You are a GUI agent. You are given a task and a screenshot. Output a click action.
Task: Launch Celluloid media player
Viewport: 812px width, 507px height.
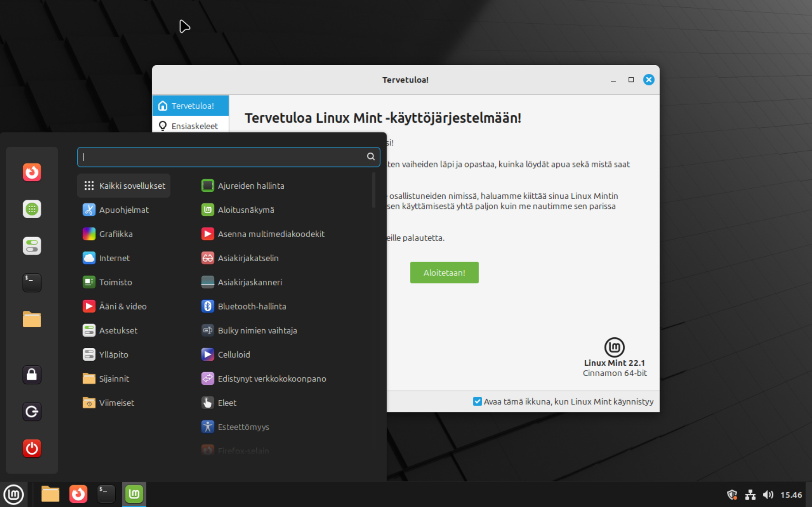tap(284, 354)
